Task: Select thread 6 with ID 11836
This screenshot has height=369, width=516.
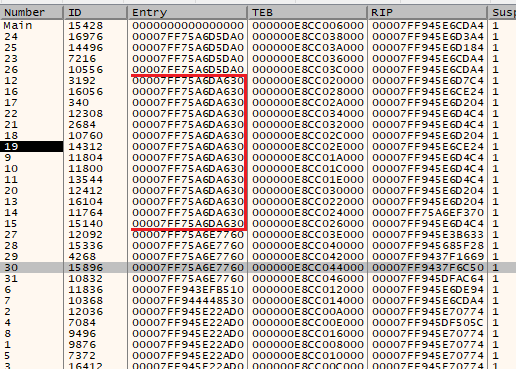Action: point(258,290)
